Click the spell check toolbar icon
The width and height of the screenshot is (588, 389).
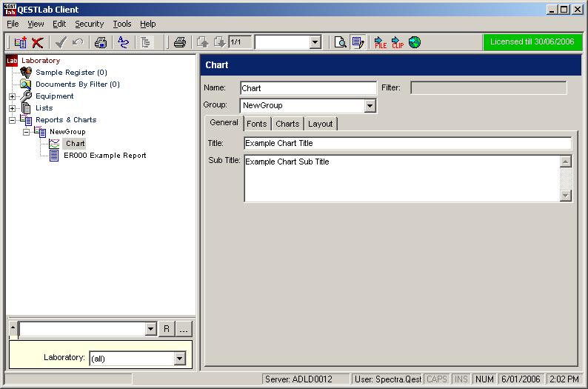(x=124, y=43)
